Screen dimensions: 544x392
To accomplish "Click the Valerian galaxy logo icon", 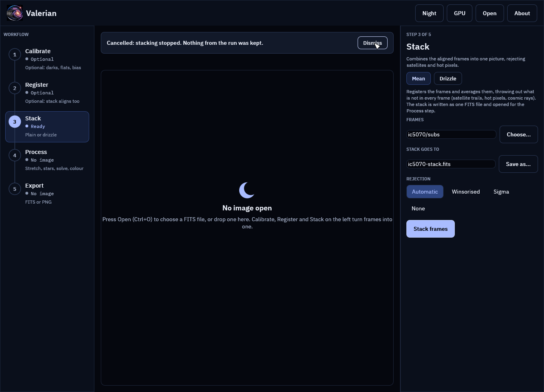I will point(15,13).
